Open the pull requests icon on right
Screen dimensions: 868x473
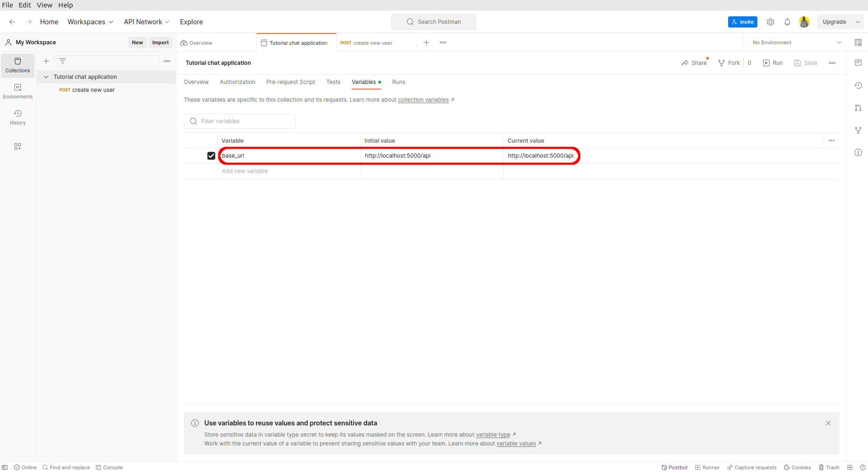(x=858, y=108)
